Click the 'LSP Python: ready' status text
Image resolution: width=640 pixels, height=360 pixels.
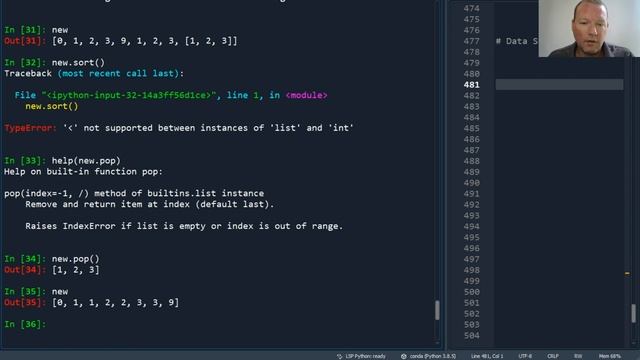[x=365, y=356]
